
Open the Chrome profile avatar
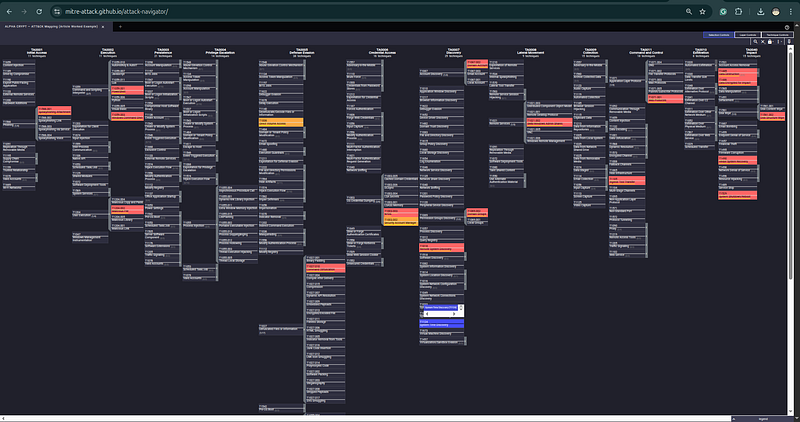coord(776,11)
